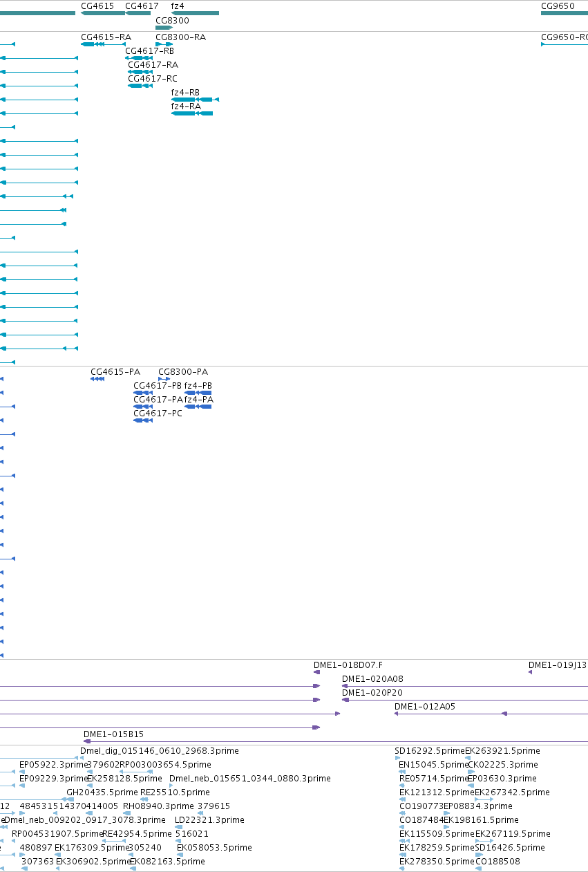Click the fz4-PA protein feature
Screen dimensions: 588x872
tap(198, 407)
